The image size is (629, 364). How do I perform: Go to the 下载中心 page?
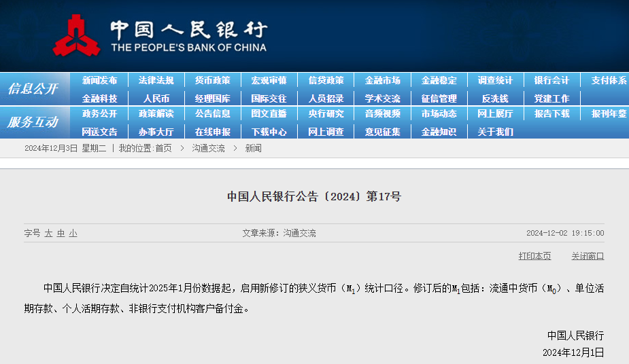[x=269, y=132]
